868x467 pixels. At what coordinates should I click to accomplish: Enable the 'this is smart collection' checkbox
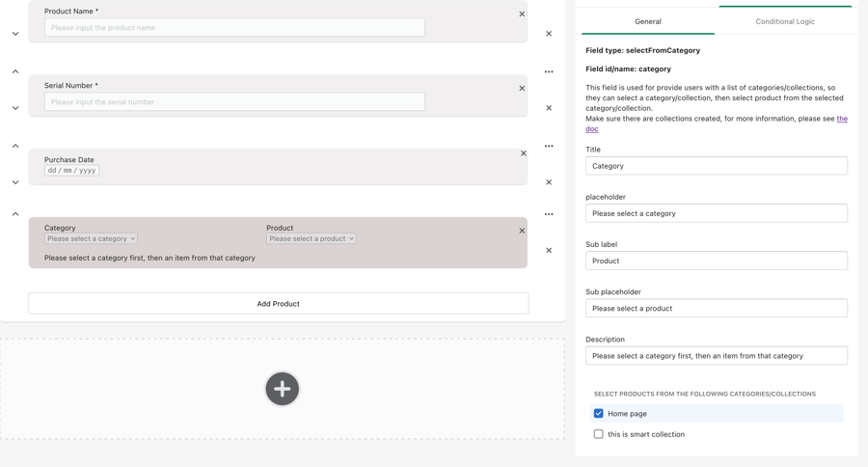598,434
